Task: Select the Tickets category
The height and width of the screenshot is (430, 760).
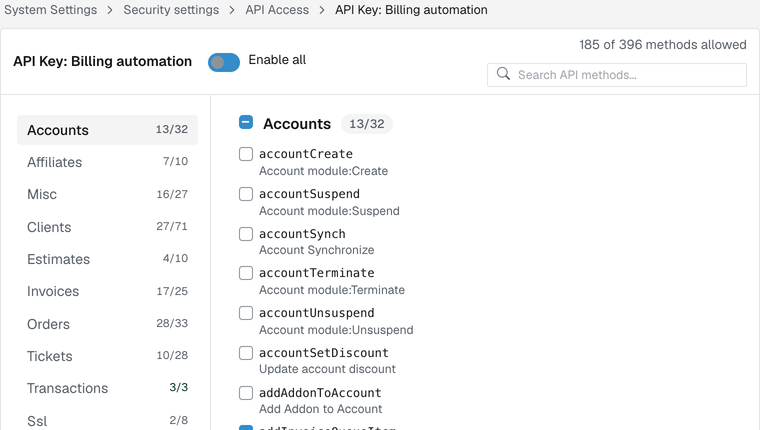Action: tap(107, 356)
